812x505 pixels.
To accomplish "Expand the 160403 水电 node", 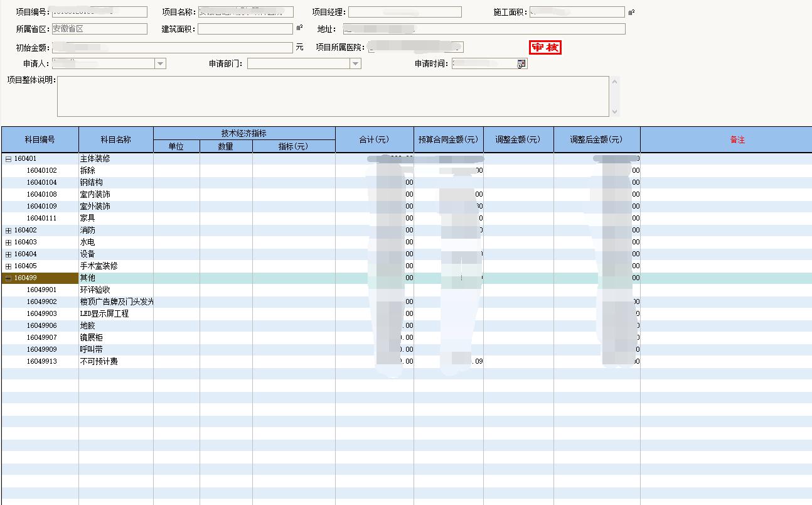I will pos(8,242).
